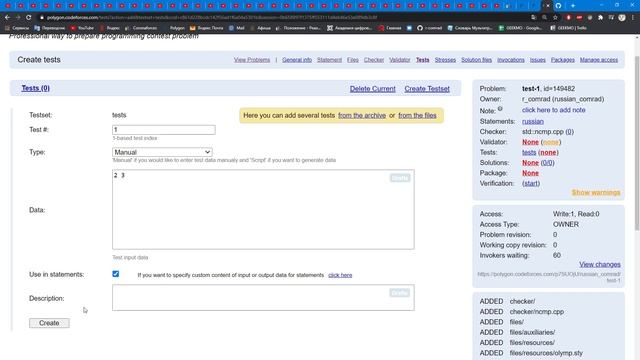Click the info icon next to Note

pos(500,109)
